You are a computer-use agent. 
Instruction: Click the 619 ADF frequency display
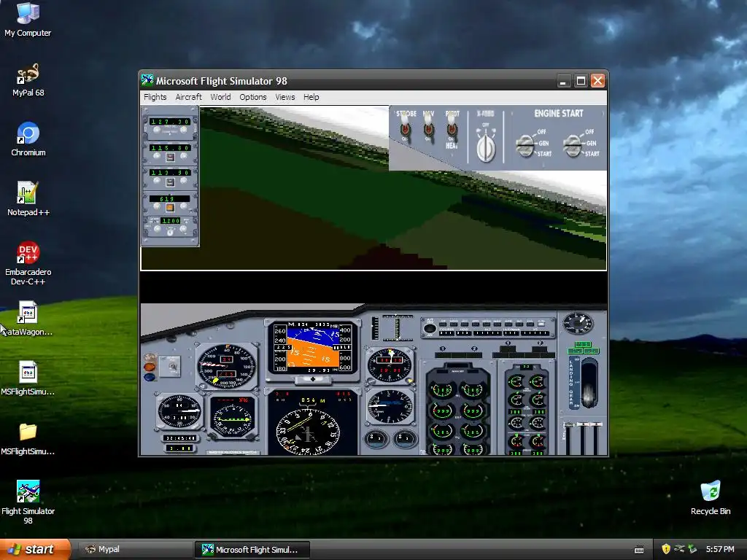click(x=169, y=198)
